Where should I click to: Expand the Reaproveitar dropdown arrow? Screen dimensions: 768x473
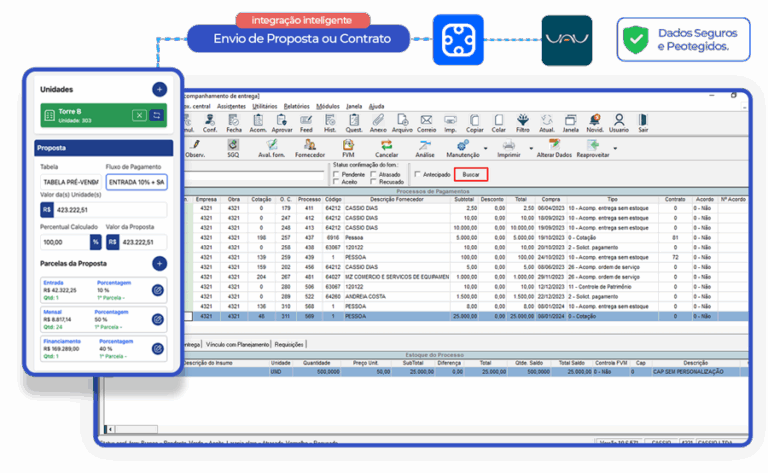617,149
